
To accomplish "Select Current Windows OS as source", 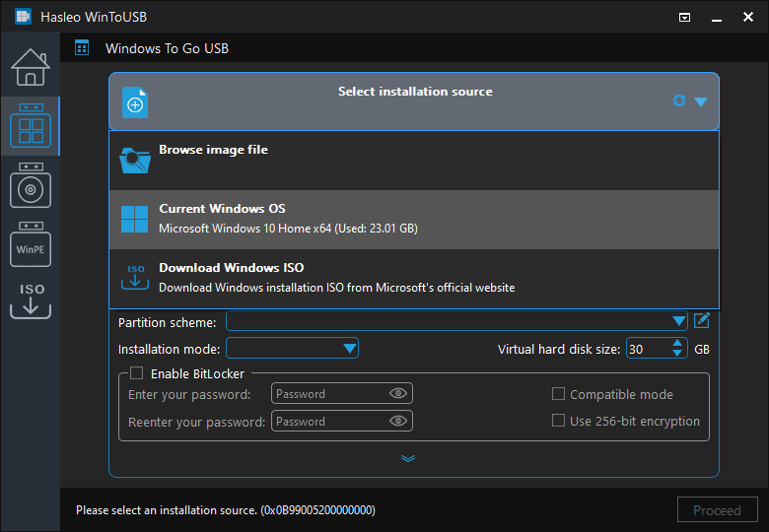I will pyautogui.click(x=414, y=220).
